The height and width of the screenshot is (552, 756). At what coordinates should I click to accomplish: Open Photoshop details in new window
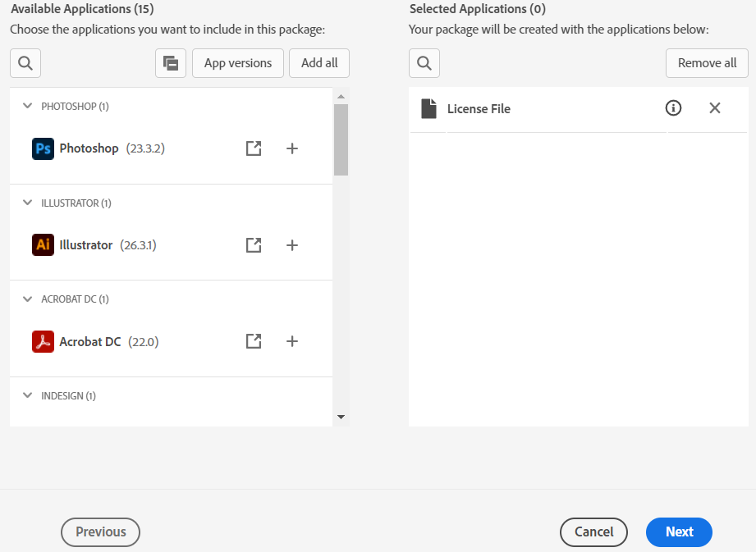click(254, 148)
